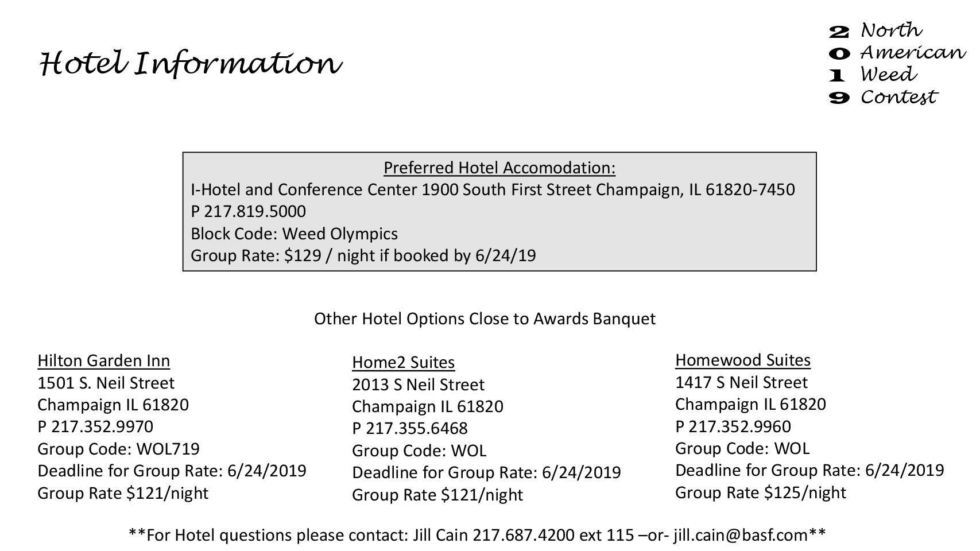Select Jill Cain's phone 217.687.4200
This screenshot has height=551, width=980.
pyautogui.click(x=523, y=535)
